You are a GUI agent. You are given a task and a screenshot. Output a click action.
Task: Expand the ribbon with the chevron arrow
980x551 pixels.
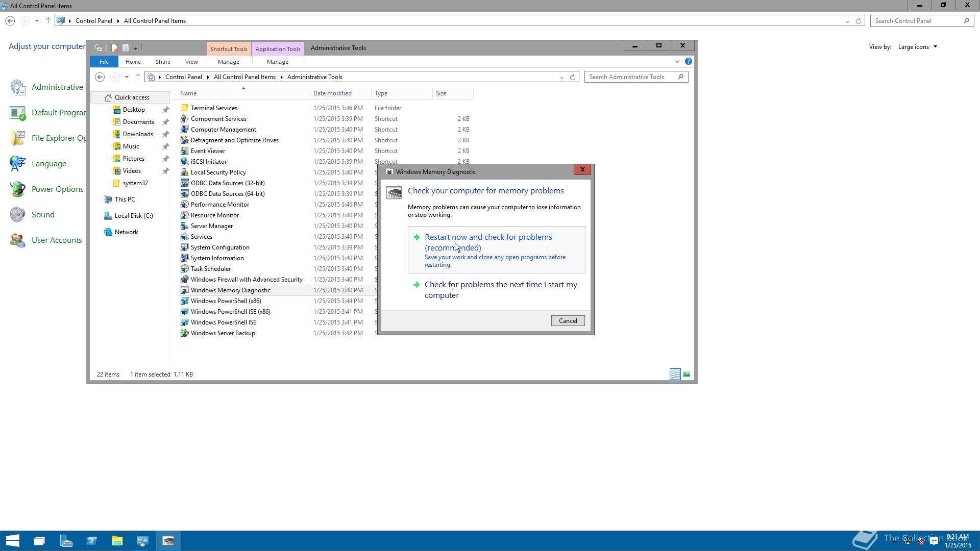point(677,62)
